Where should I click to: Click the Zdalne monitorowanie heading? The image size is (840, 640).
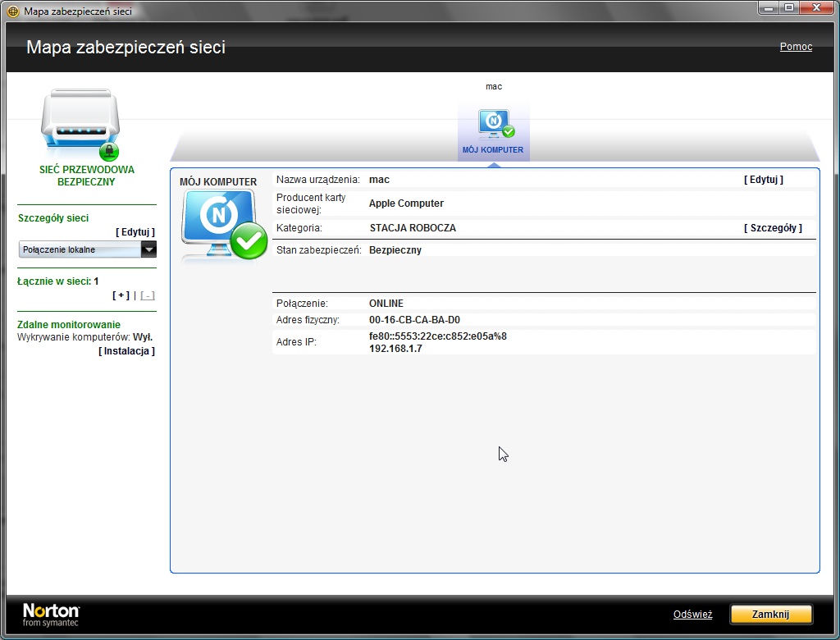(x=69, y=325)
